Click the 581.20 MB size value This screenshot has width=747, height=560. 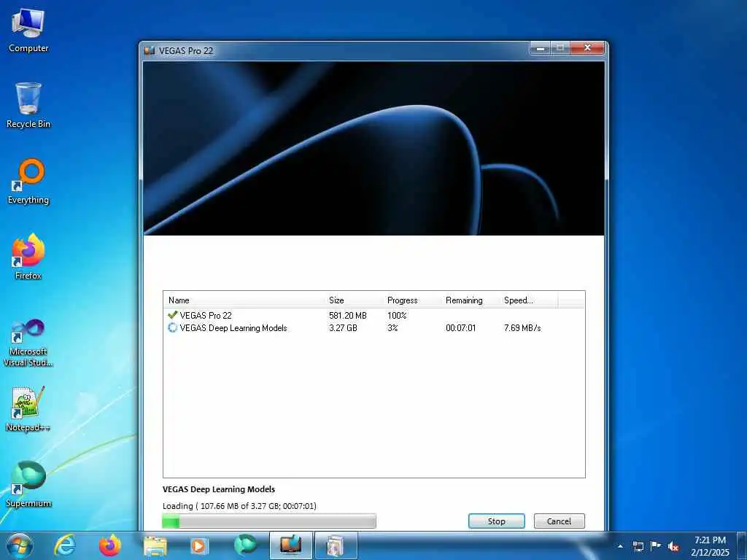[348, 315]
